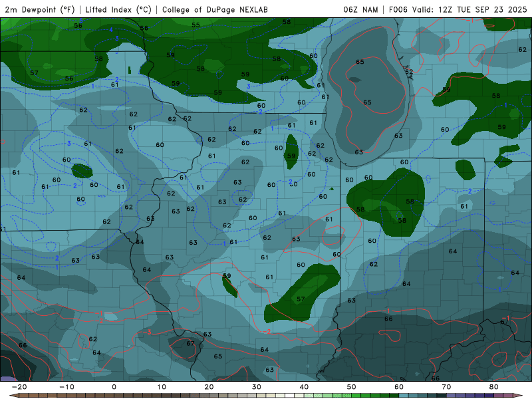
Task: Click the "College of DuPage NEXLAB" label
Action: pyautogui.click(x=215, y=9)
